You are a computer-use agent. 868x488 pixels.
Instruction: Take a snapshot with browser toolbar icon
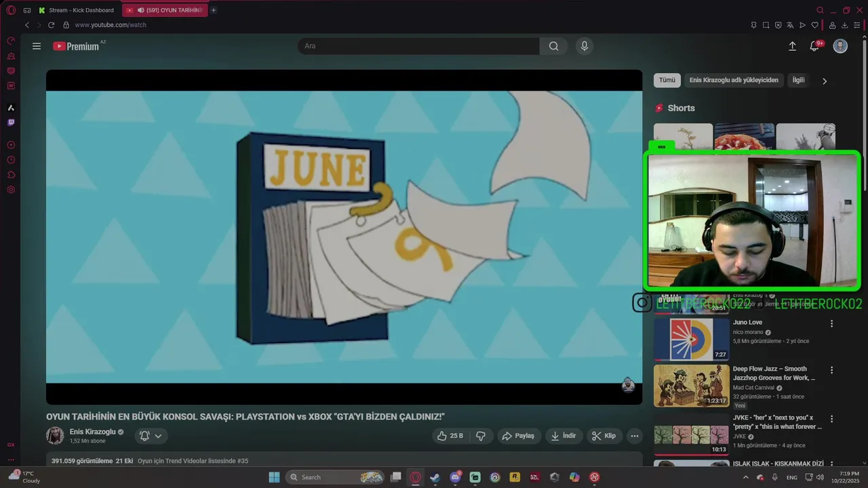coord(766,25)
